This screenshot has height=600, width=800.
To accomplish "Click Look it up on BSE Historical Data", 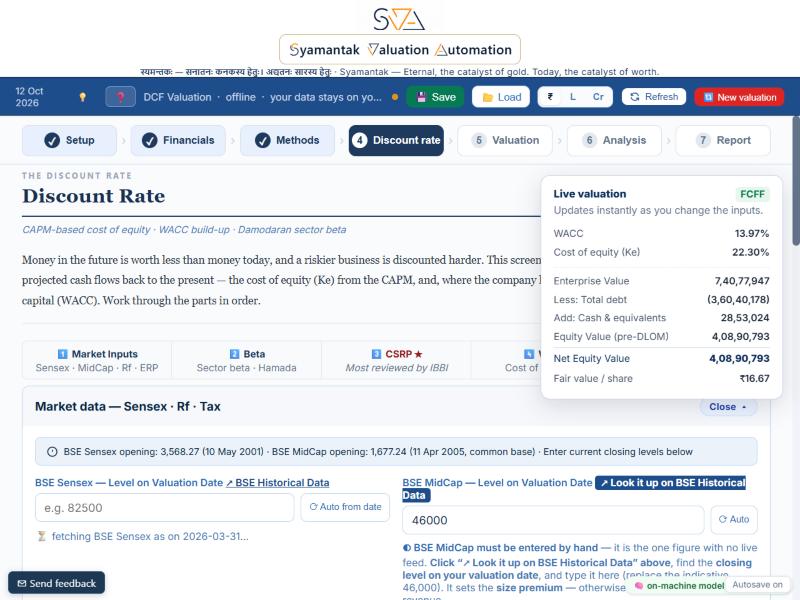I will point(670,483).
